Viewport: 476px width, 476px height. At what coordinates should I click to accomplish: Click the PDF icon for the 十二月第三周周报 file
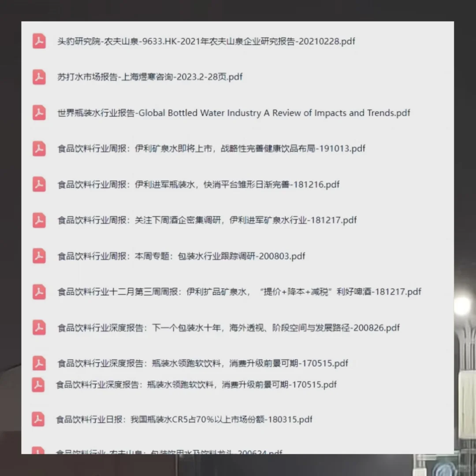[39, 292]
